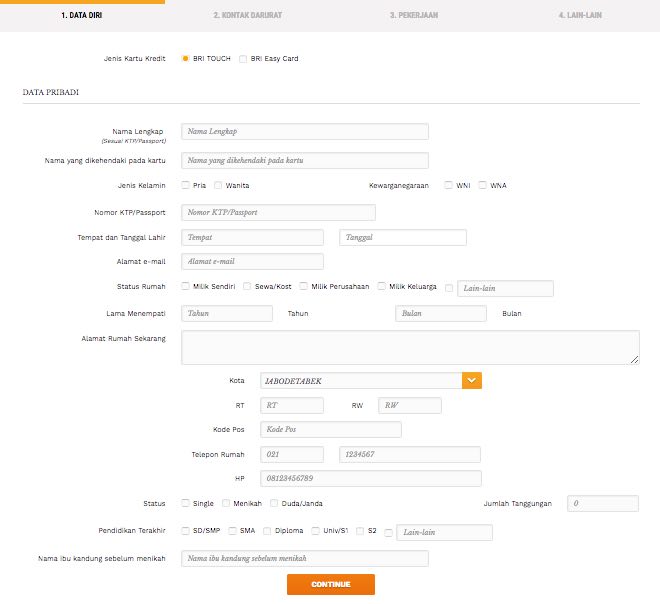This screenshot has height=604, width=660.
Task: Open the Kota JABODETABEK dropdown
Action: click(371, 381)
